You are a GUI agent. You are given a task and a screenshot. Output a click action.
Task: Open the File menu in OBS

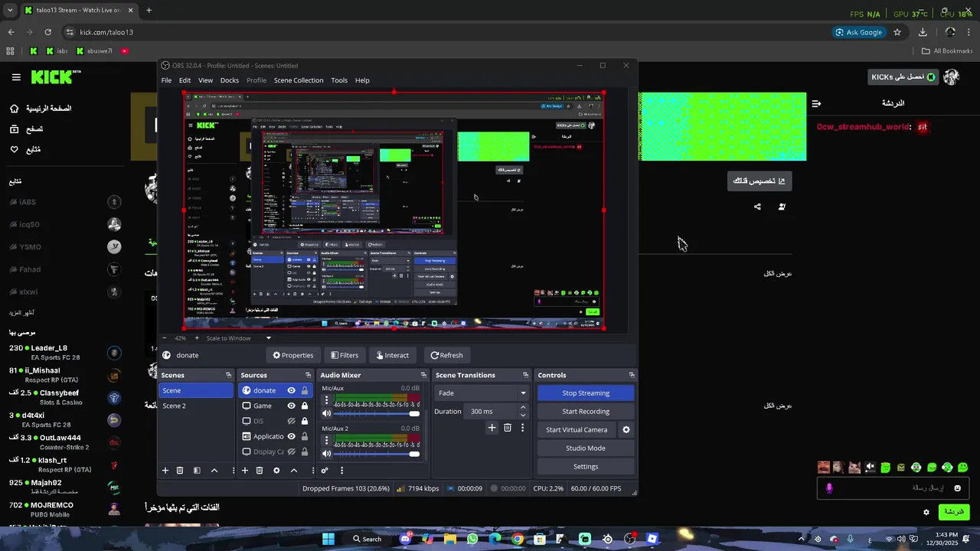click(166, 80)
